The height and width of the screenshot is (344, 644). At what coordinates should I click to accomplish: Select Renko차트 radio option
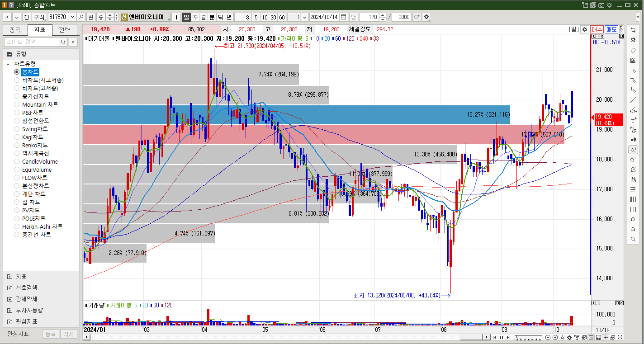pyautogui.click(x=17, y=145)
